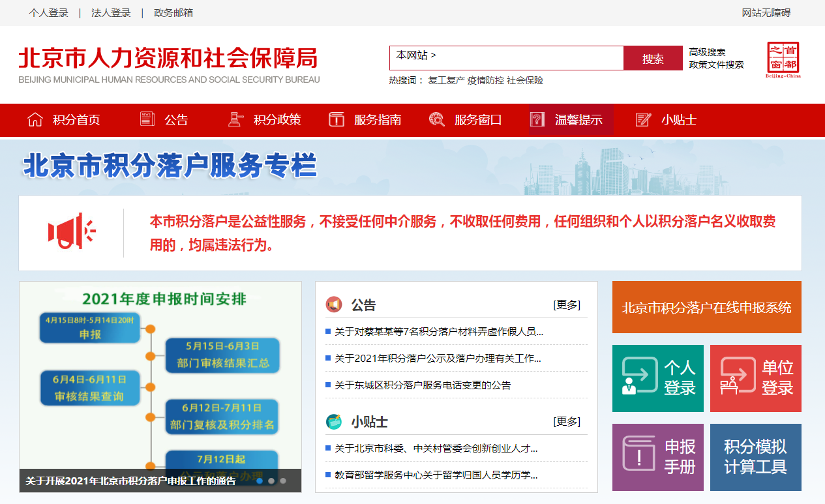The image size is (825, 504).
Task: Open caption 关于开展2021年北京市积分落户申报工作的通告
Action: (130, 481)
